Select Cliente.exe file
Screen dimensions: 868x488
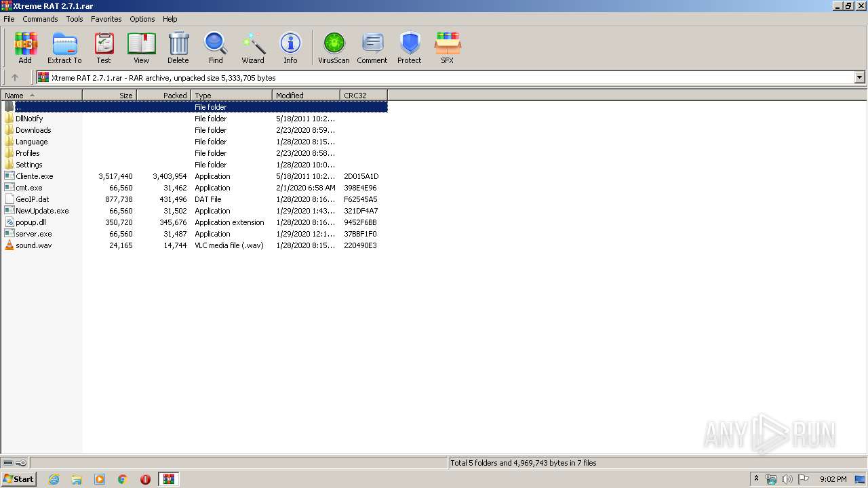click(34, 176)
